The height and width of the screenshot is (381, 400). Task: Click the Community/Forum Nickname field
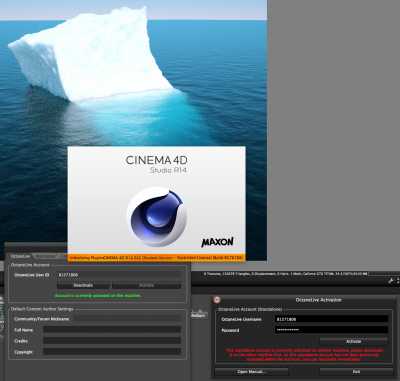(127, 319)
